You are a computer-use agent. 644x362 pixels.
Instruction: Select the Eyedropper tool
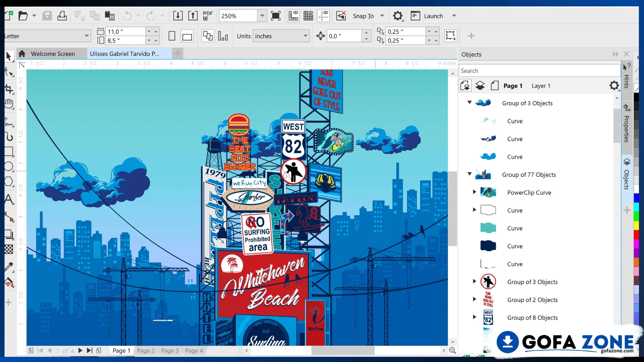pyautogui.click(x=9, y=267)
